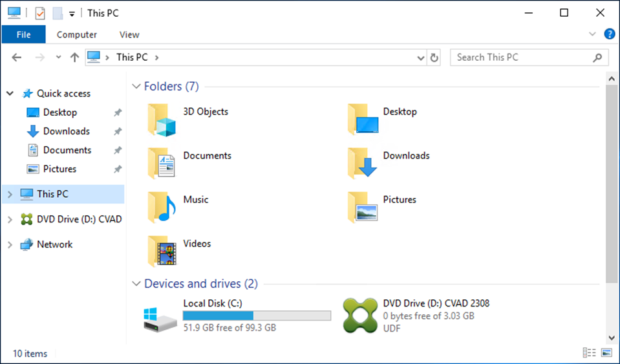Collapse the Folders (7) group
The image size is (620, 364).
(136, 86)
